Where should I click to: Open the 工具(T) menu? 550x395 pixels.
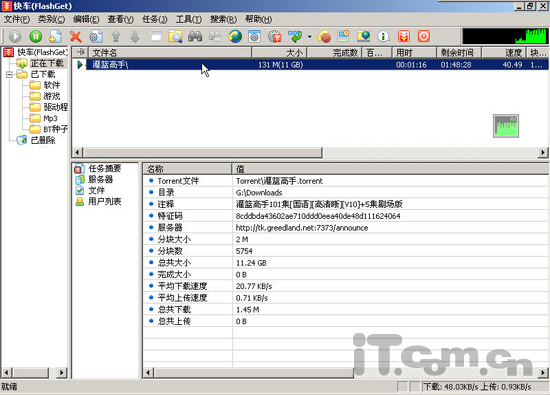(x=189, y=19)
